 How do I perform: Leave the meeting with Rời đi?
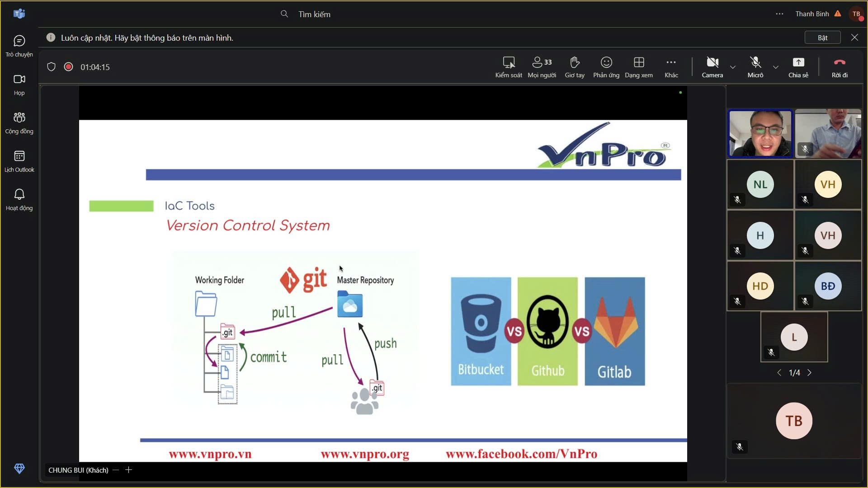840,67
